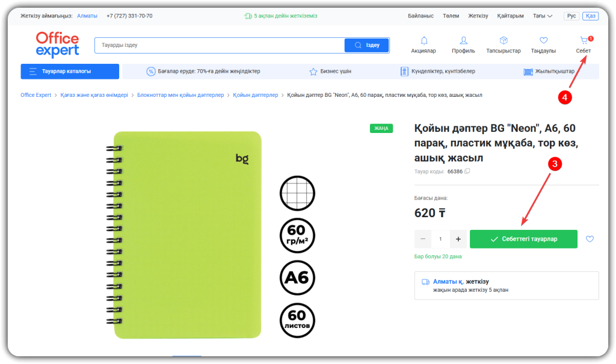
Task: Open Бизнес үшін link
Action: tap(336, 72)
